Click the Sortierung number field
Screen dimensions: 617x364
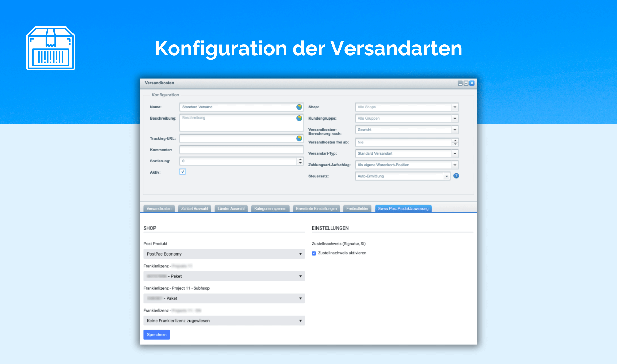pyautogui.click(x=238, y=161)
